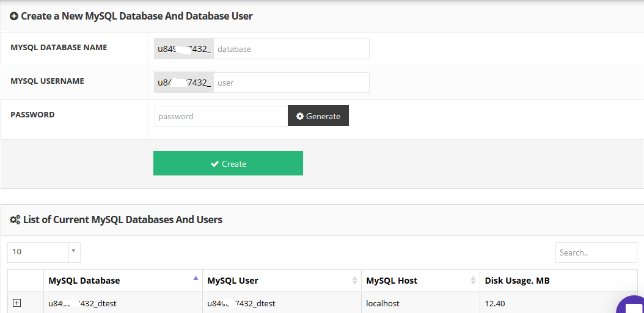Click the PASSWORD label
This screenshot has height=313, width=644.
[32, 114]
